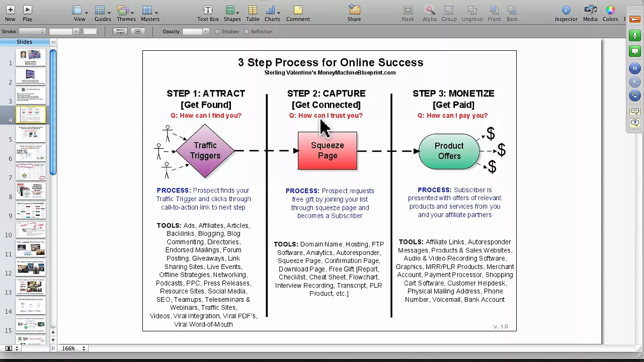Click the speech bubble caption icon
The width and height of the screenshot is (644, 362).
635,111
